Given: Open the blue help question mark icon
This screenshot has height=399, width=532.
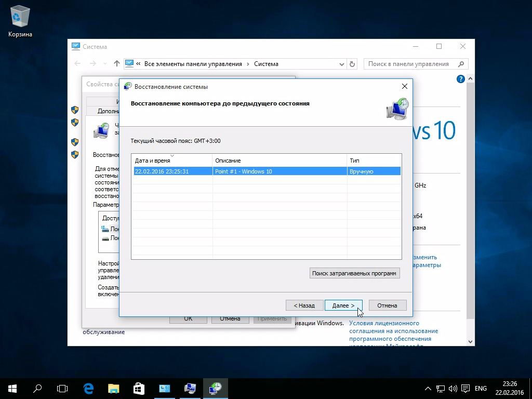Looking at the screenshot, I should pos(460,79).
